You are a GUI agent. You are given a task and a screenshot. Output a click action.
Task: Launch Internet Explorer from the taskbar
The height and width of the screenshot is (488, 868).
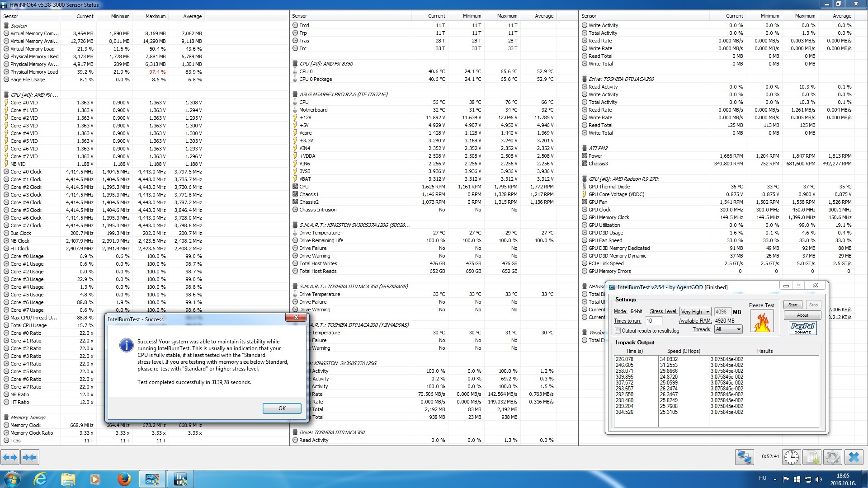[41, 479]
